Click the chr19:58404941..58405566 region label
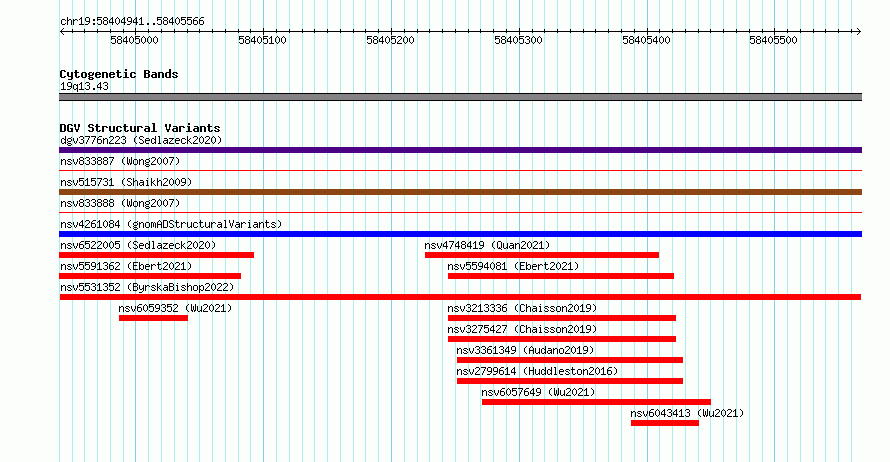The width and height of the screenshot is (890, 462). 132,22
